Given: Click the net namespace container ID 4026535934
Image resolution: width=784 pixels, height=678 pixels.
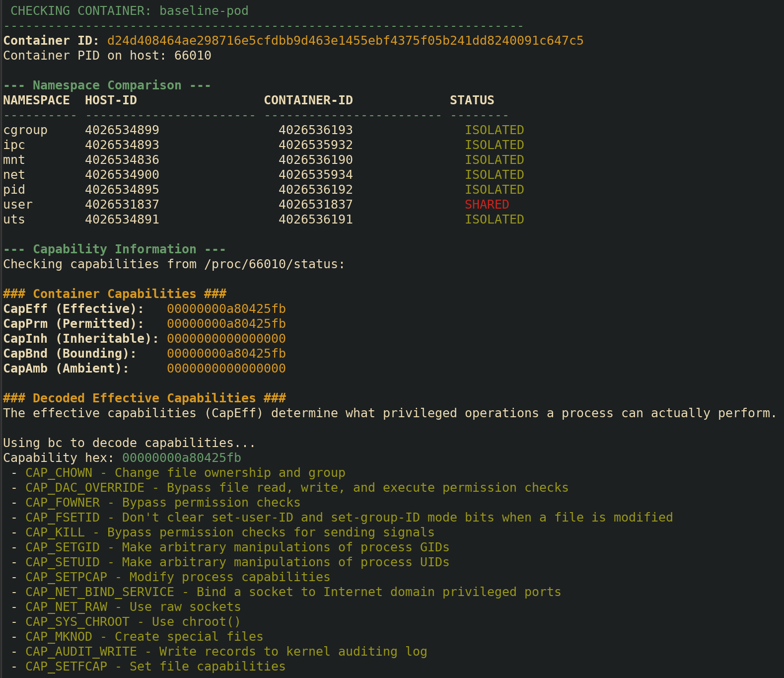Looking at the screenshot, I should [x=315, y=175].
